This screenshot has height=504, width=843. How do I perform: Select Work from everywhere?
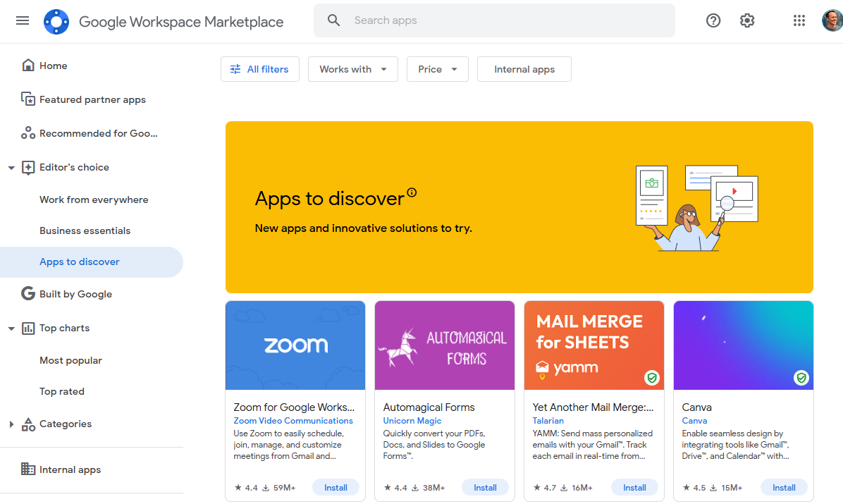(94, 199)
